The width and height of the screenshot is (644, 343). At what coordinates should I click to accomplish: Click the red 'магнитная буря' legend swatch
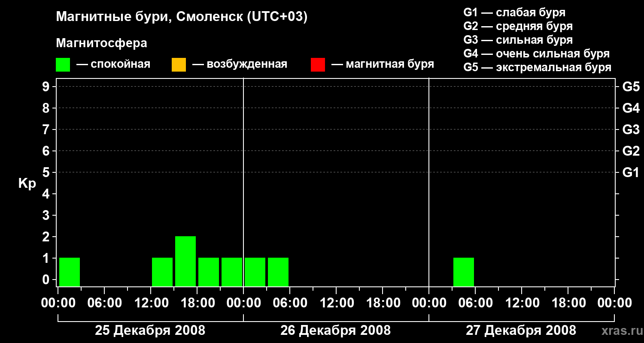pos(318,65)
